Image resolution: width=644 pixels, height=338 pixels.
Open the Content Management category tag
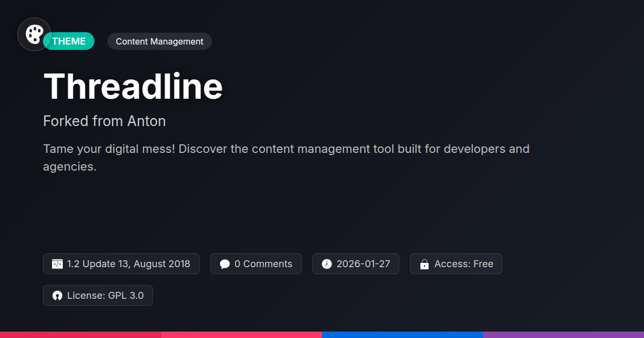[x=159, y=41]
